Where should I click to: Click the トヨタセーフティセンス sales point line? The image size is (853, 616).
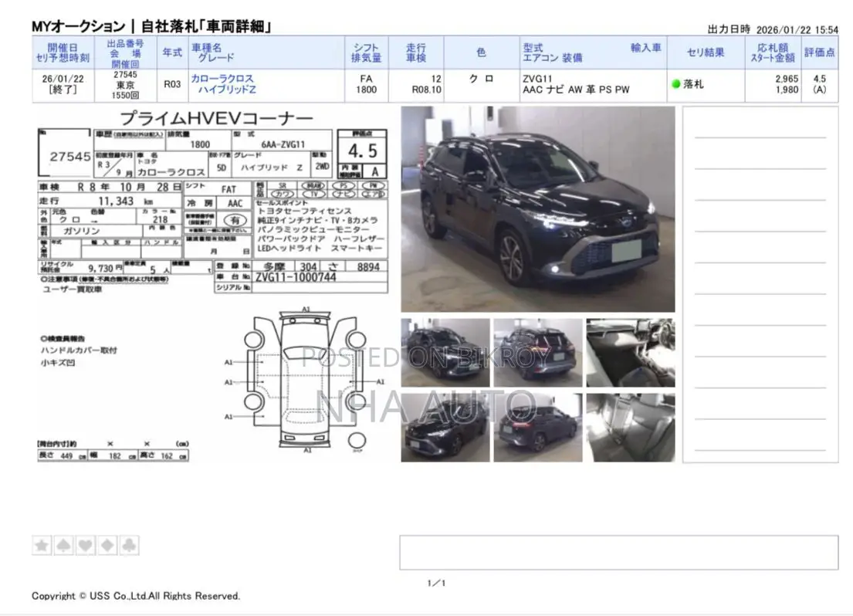(x=304, y=212)
